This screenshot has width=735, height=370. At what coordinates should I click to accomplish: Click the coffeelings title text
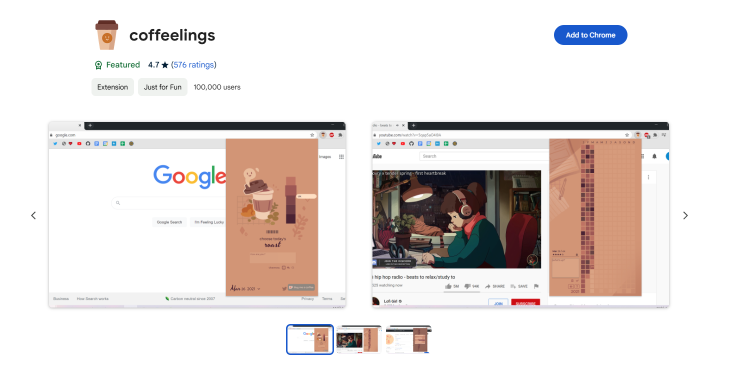pyautogui.click(x=172, y=35)
